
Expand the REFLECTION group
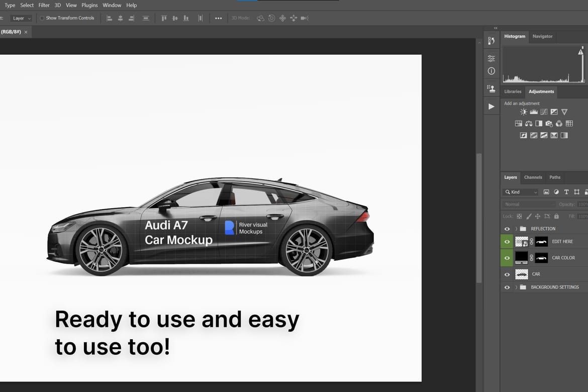coord(516,229)
